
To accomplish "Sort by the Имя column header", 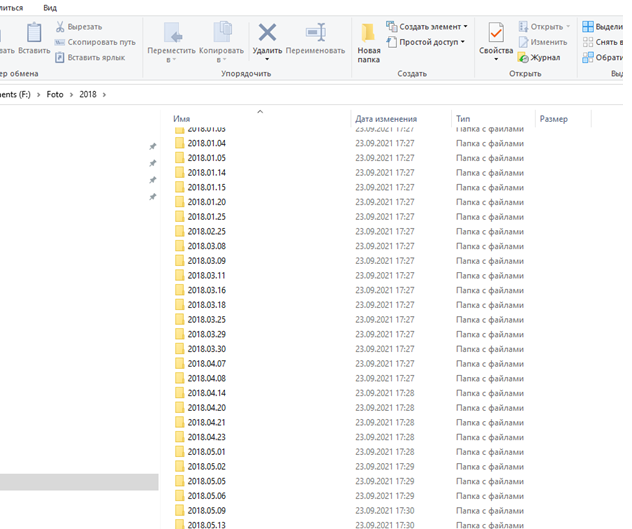I will [x=181, y=119].
